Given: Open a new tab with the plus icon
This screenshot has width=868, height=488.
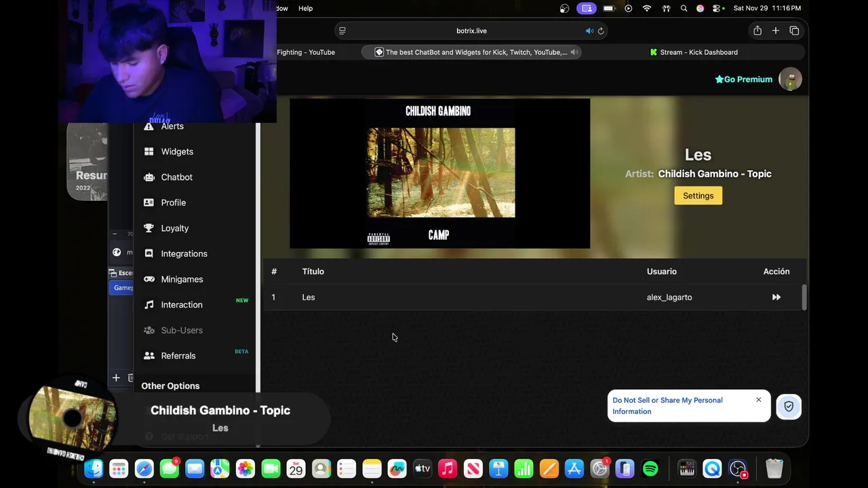Looking at the screenshot, I should click(x=776, y=30).
